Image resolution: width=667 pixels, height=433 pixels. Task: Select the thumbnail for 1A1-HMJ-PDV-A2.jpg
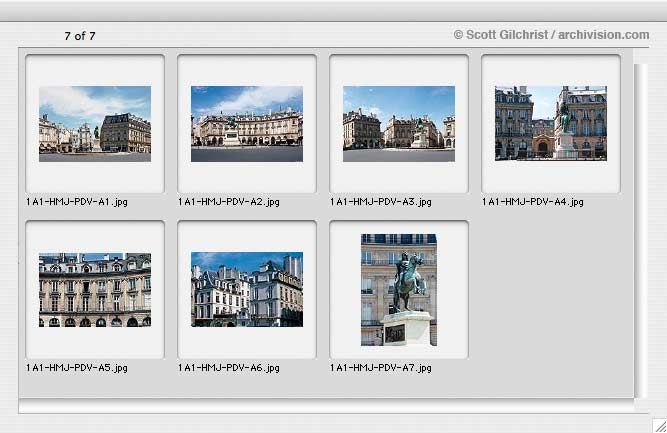click(247, 124)
